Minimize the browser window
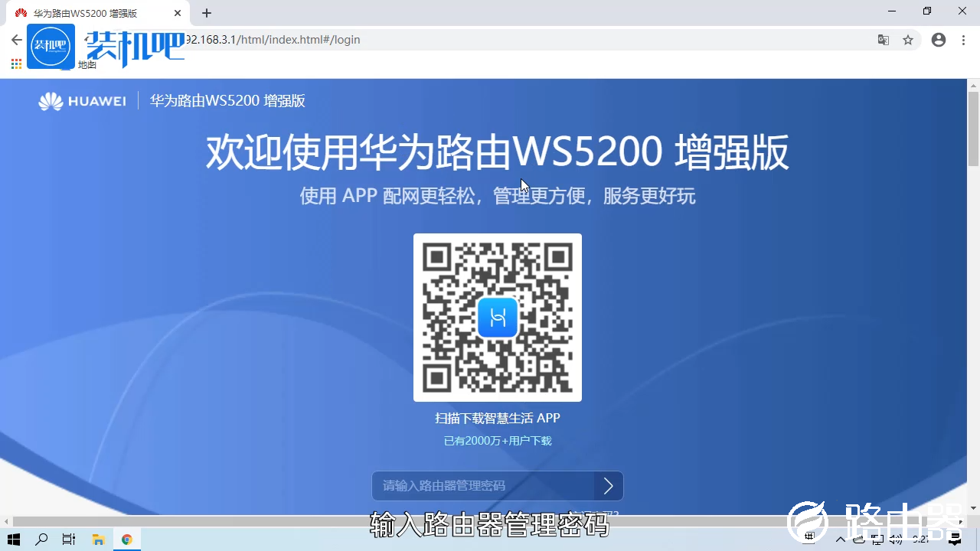 [x=892, y=11]
